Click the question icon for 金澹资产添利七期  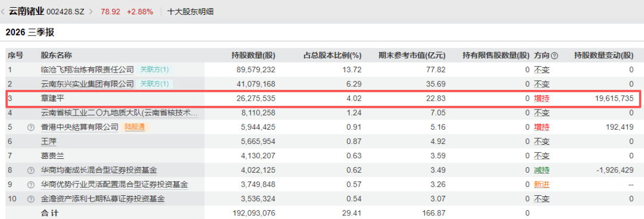pos(30,199)
